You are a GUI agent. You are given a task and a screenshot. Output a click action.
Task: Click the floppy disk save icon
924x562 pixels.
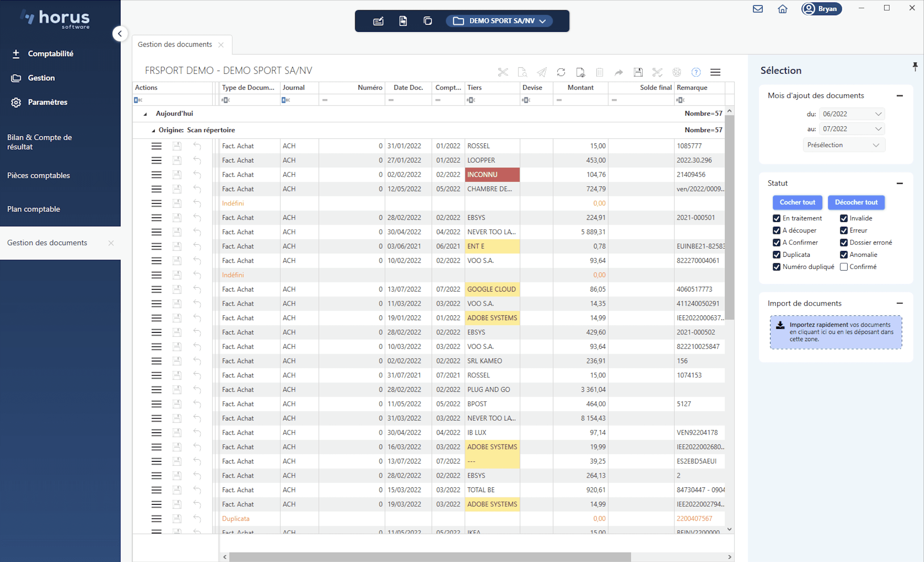pyautogui.click(x=638, y=72)
